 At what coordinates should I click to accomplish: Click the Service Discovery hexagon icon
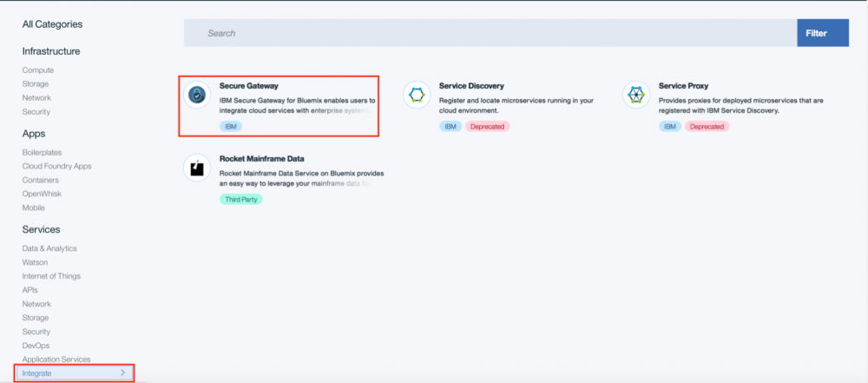coord(417,95)
